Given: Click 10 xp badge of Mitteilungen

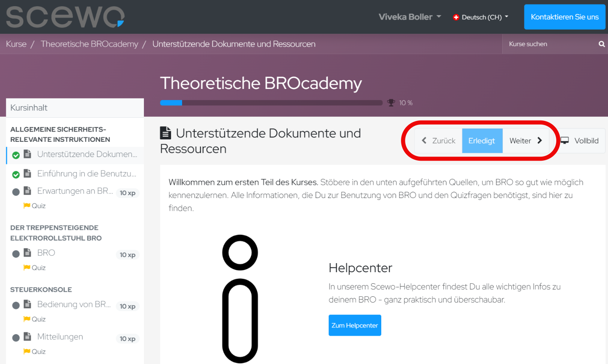Looking at the screenshot, I should (128, 339).
